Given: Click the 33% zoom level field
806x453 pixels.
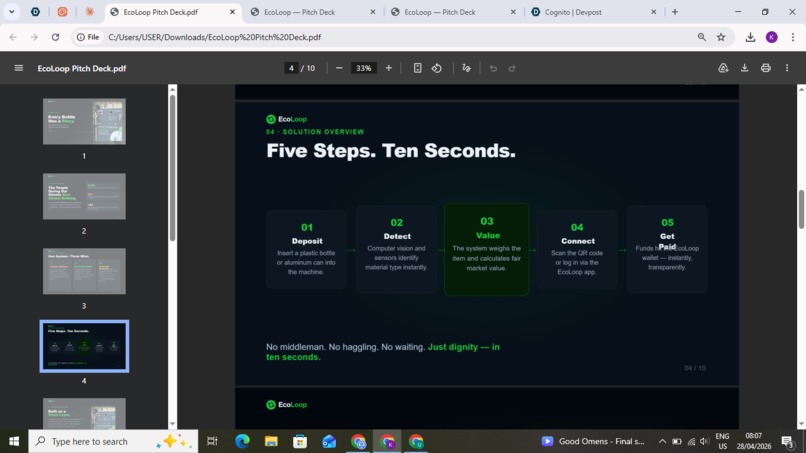Looking at the screenshot, I should pyautogui.click(x=363, y=68).
